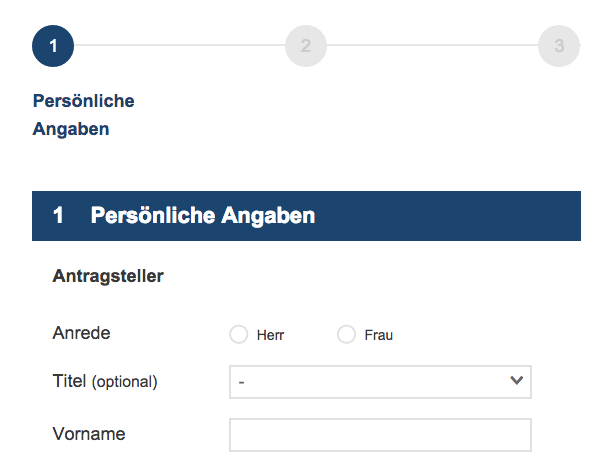This screenshot has height=460, width=609.
Task: Jump to step 3 circle indicator
Action: [559, 46]
